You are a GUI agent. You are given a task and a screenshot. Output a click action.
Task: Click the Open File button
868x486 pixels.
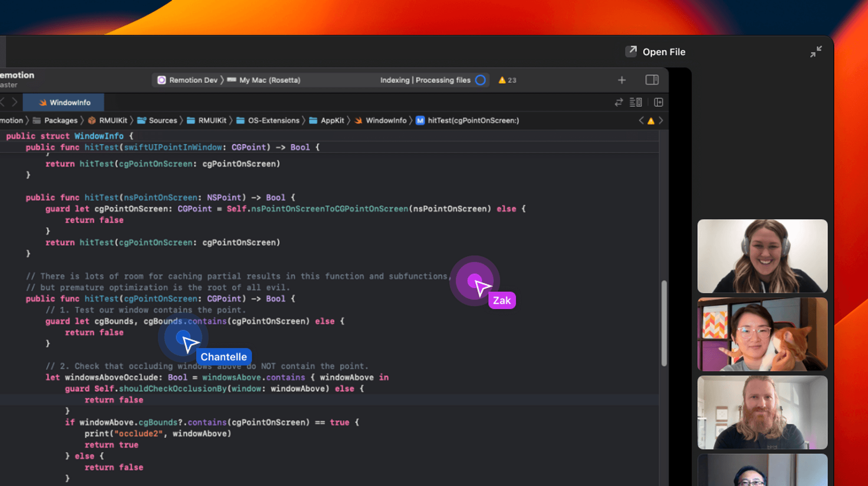pos(656,52)
